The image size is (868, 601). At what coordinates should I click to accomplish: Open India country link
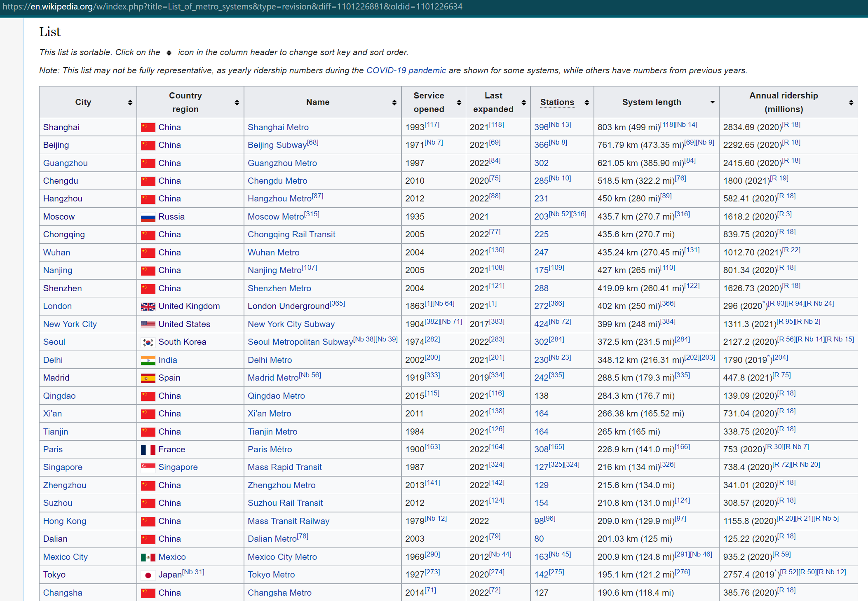coord(168,360)
